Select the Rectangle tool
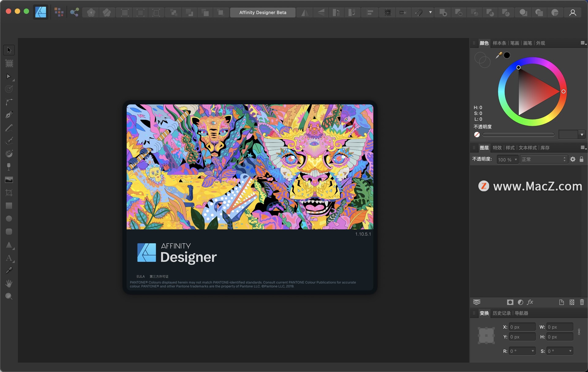Screen dimensions: 588x372 click(9, 206)
